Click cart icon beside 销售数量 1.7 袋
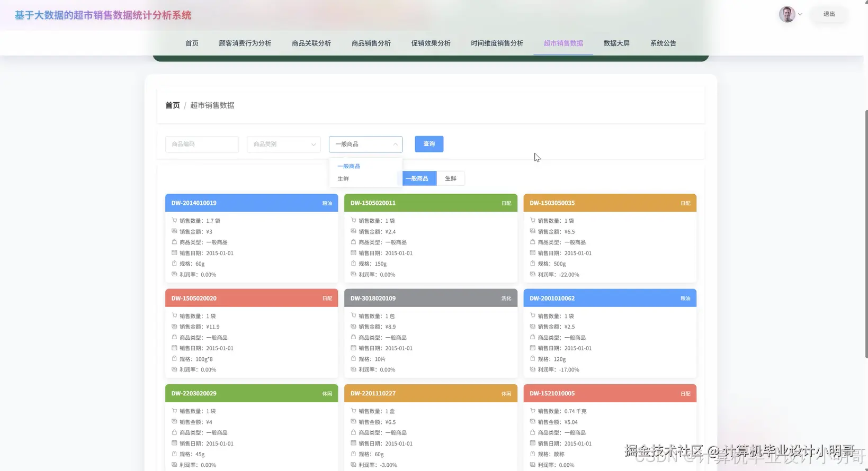Viewport: 868px width, 471px height. pos(174,220)
